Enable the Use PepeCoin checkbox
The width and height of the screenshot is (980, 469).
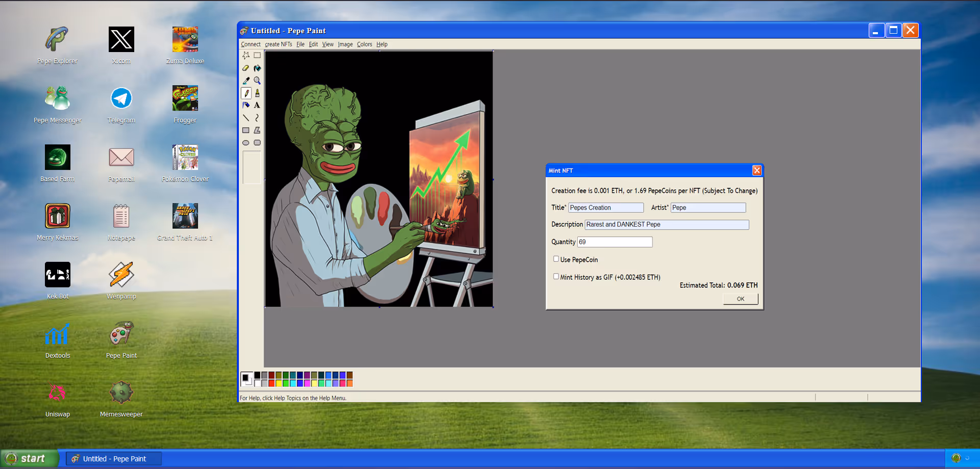[556, 259]
